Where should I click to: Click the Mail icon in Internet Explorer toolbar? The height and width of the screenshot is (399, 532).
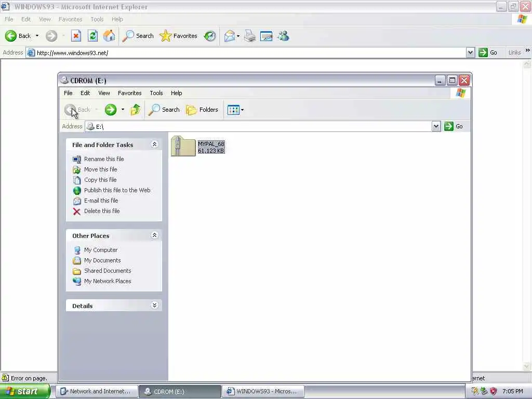pyautogui.click(x=229, y=36)
